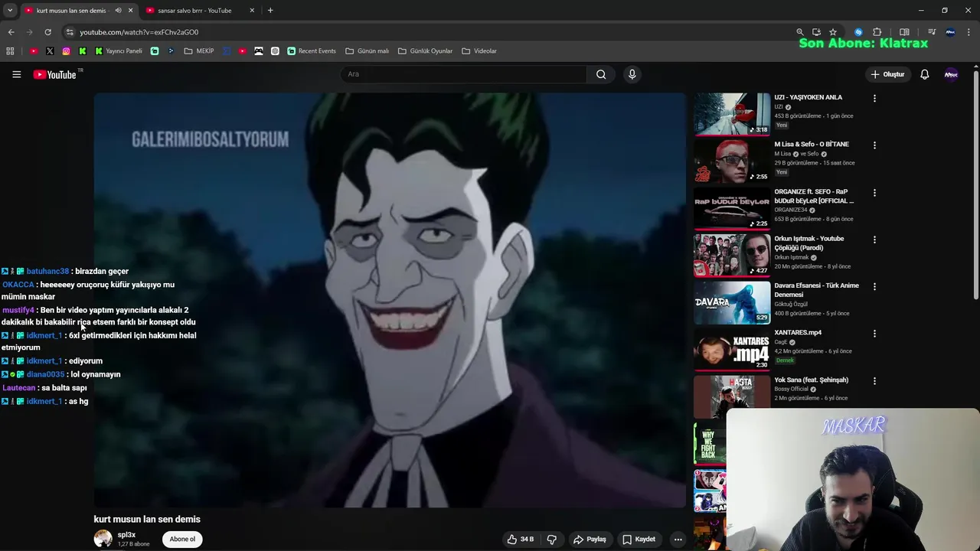
Task: Open XANTARES.mp4 video thumbnail
Action: coord(732,349)
